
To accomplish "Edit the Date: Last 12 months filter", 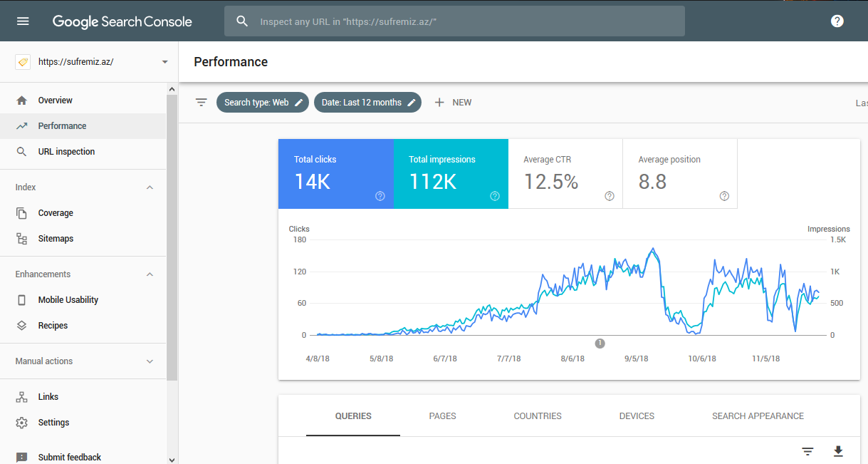I will point(367,103).
